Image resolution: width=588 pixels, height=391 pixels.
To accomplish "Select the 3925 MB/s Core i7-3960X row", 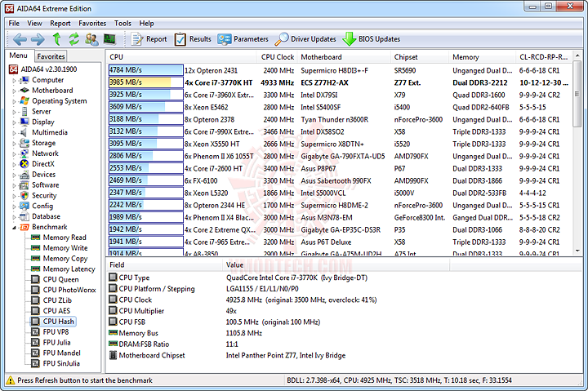I will (x=340, y=95).
